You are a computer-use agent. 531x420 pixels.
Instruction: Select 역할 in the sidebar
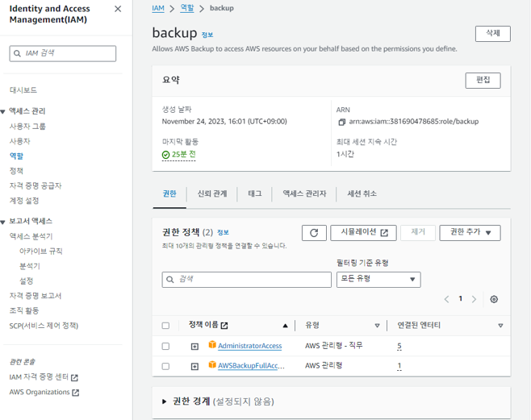(16, 156)
